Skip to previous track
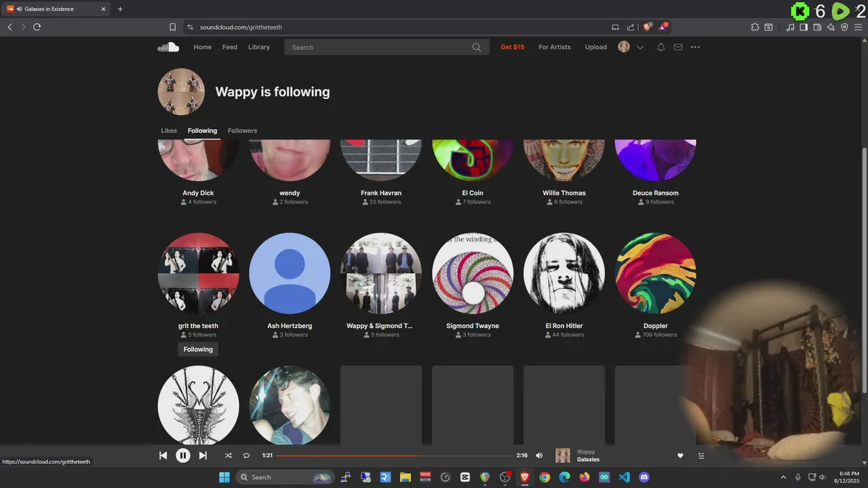The width and height of the screenshot is (868, 488). coord(163,455)
